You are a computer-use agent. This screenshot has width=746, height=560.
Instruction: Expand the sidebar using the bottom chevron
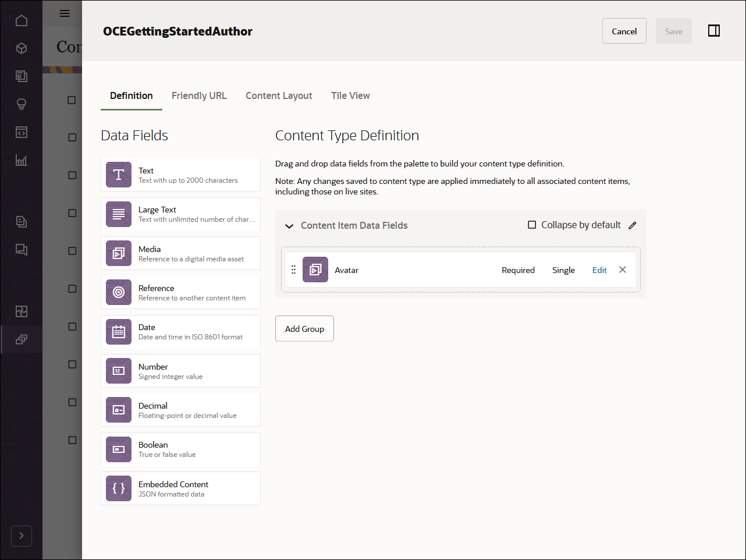point(22,536)
